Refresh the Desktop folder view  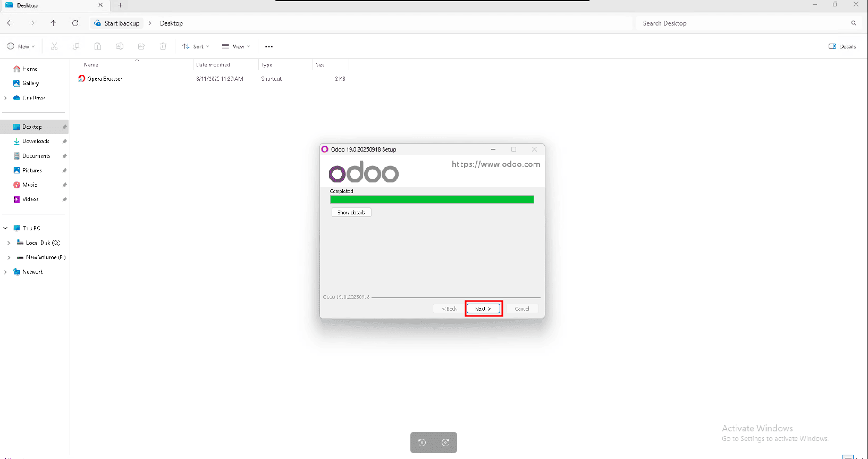tap(75, 23)
